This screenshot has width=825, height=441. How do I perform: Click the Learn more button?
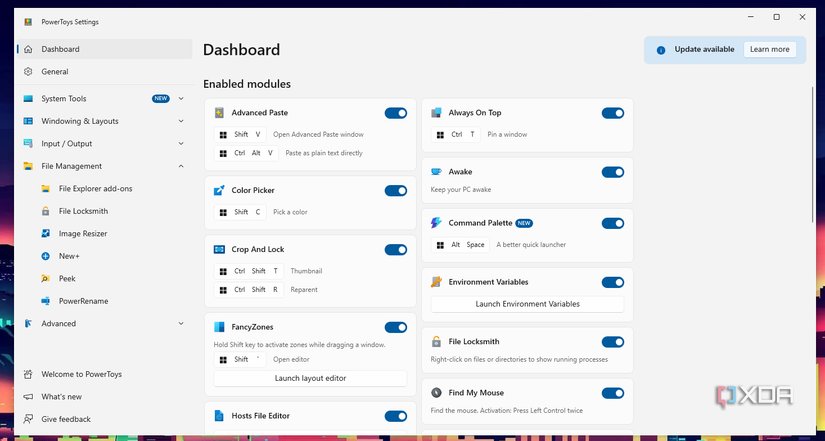coord(770,49)
